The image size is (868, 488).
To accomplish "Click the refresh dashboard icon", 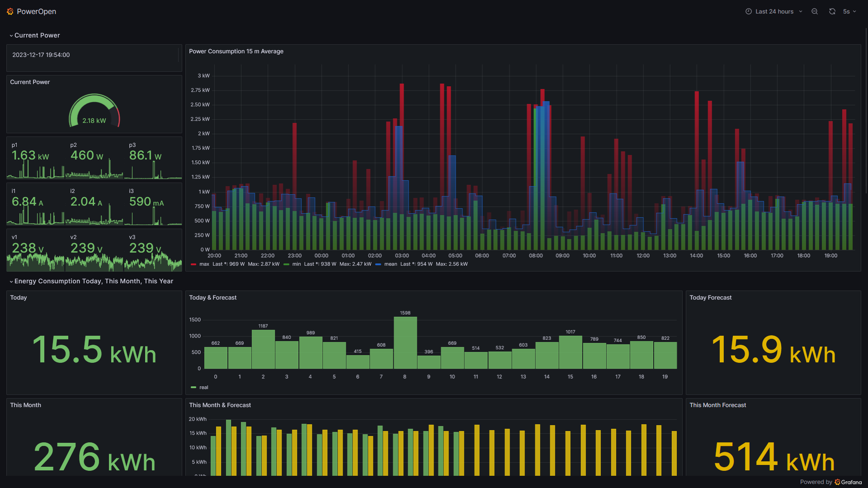I will [x=832, y=12].
